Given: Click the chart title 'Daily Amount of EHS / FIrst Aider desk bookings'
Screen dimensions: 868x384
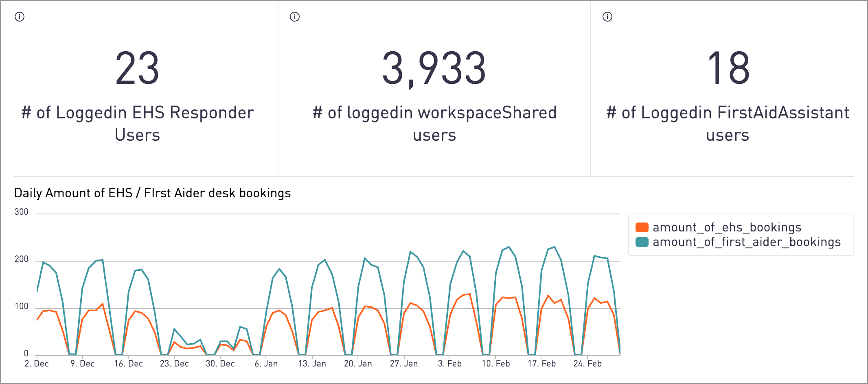Looking at the screenshot, I should 152,193.
